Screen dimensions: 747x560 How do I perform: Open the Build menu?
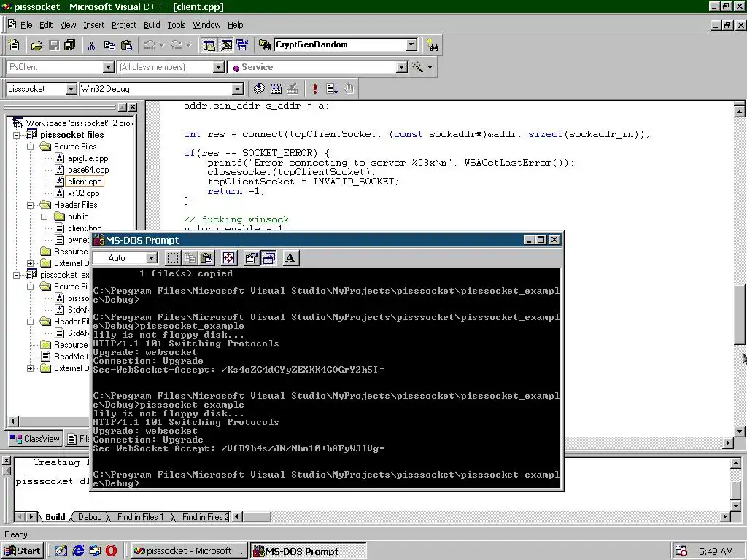pyautogui.click(x=152, y=25)
